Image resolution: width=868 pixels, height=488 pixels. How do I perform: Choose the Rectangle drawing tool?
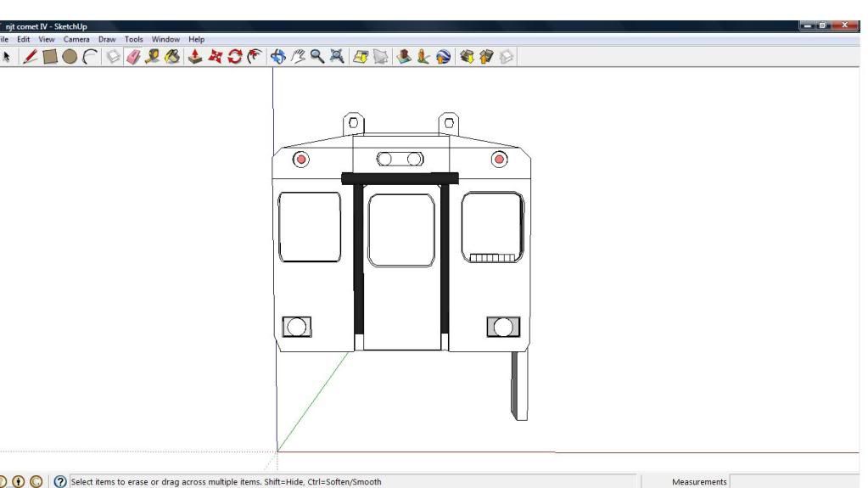coord(50,57)
